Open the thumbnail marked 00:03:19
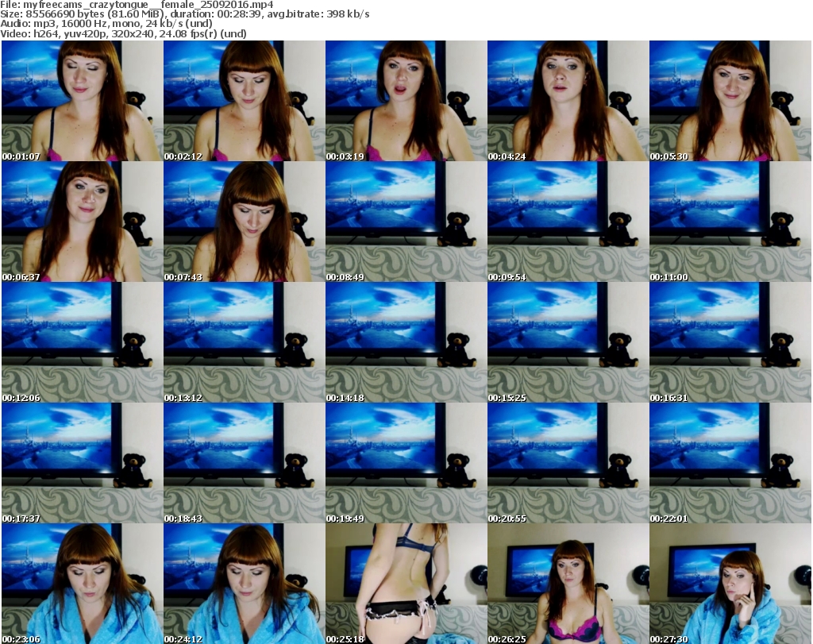This screenshot has width=813, height=644. point(405,101)
